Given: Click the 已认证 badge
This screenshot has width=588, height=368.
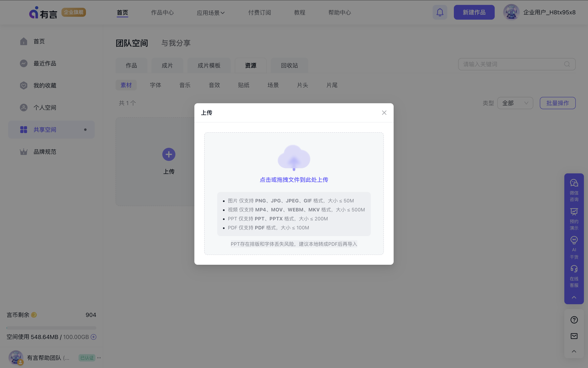Looking at the screenshot, I should [87, 358].
